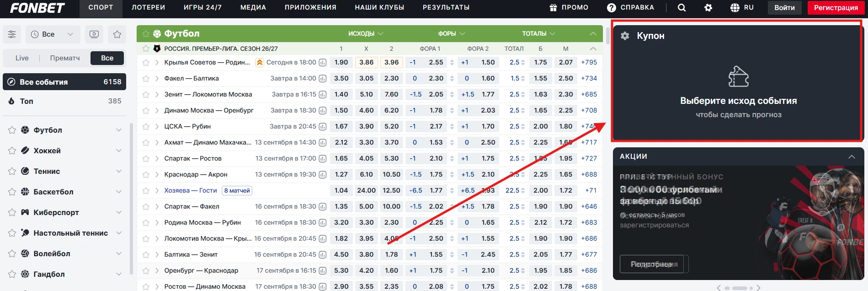Open Справка help section
Screen dimensions: 868x291
630,8
